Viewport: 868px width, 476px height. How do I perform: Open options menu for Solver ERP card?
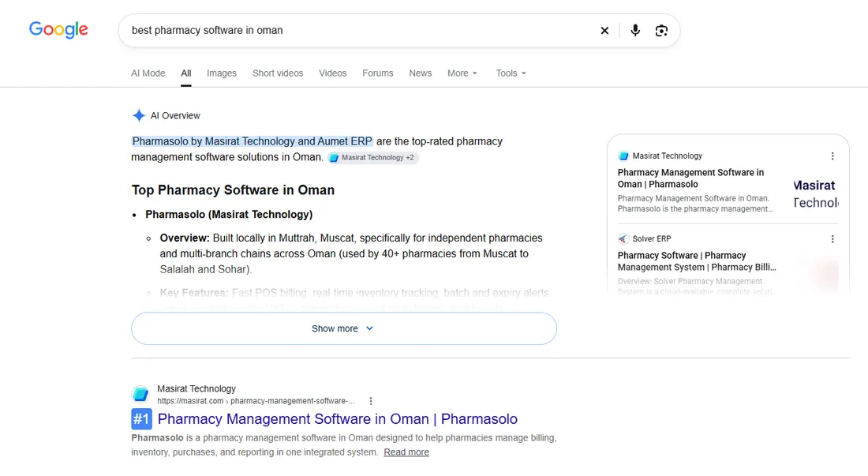(832, 239)
